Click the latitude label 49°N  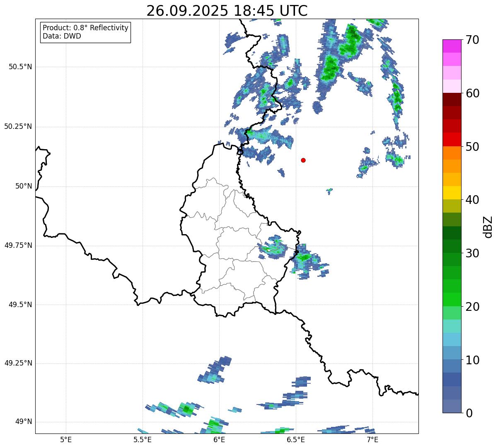pyautogui.click(x=24, y=422)
